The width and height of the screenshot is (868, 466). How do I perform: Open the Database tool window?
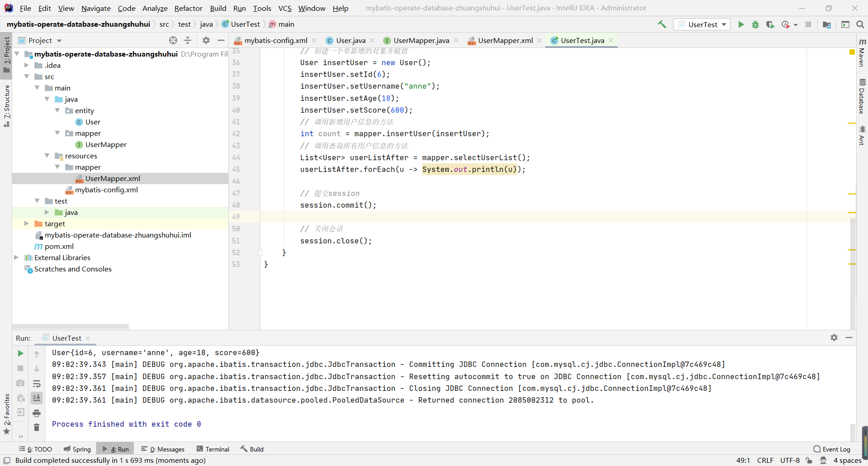pyautogui.click(x=862, y=96)
